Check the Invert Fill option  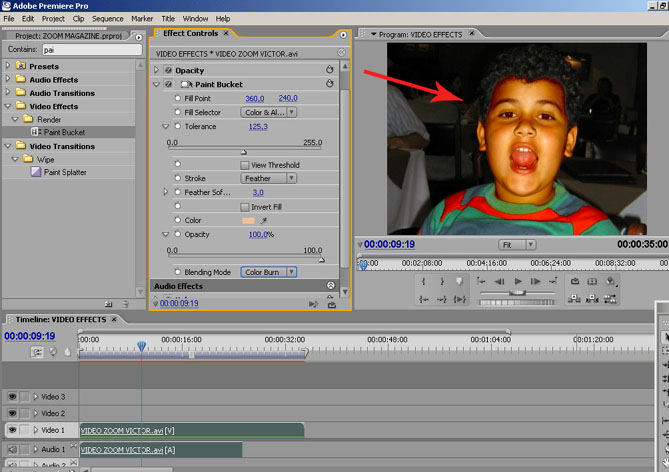[245, 206]
